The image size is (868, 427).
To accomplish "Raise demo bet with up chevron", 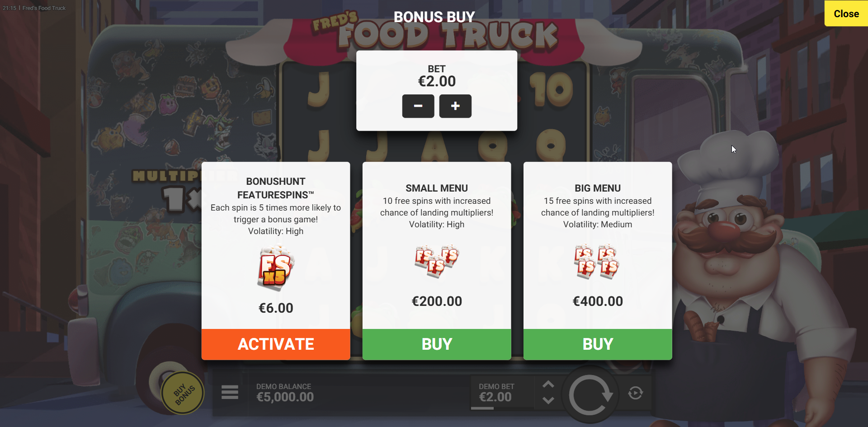I will (548, 385).
